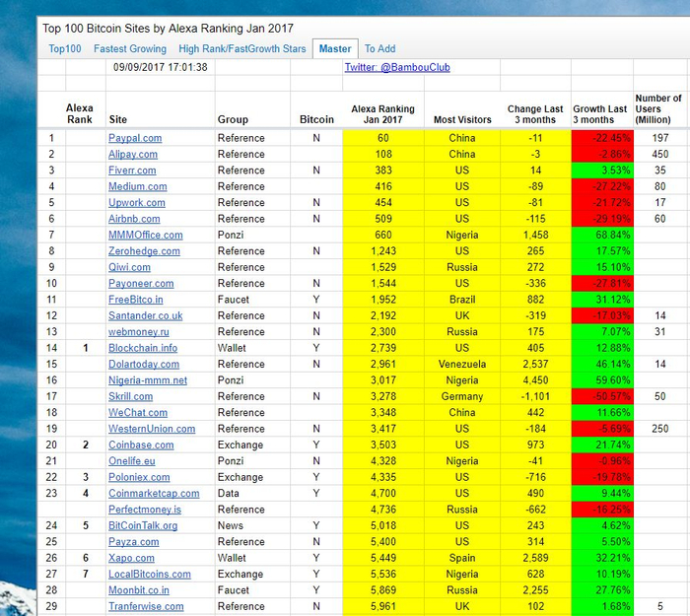
Task: Open the MMMOffice.com link
Action: pyautogui.click(x=146, y=235)
